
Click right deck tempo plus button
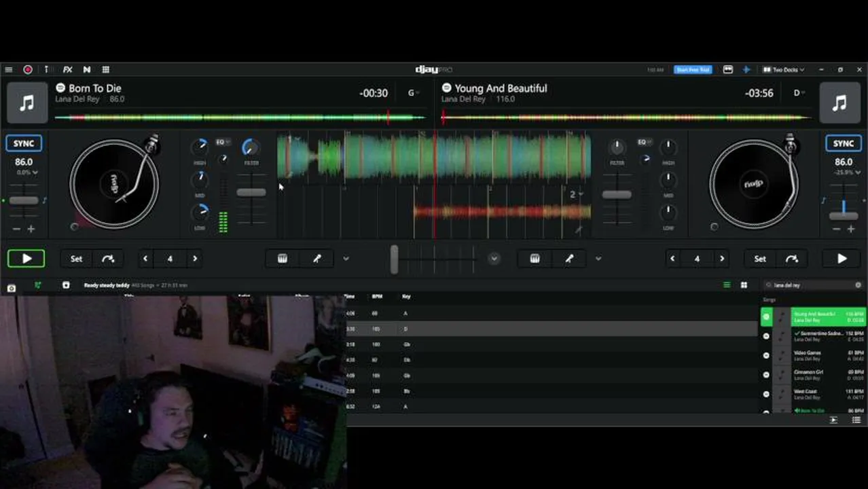[x=850, y=230]
